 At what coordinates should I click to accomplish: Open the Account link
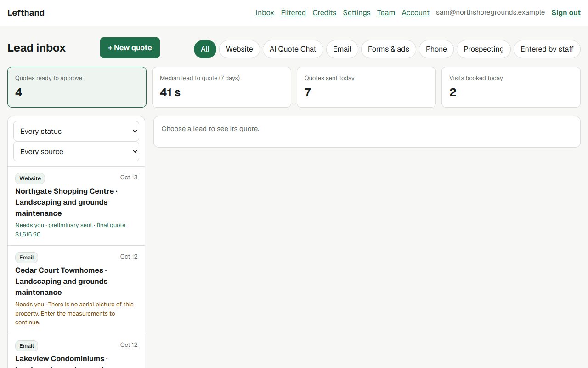coord(416,13)
